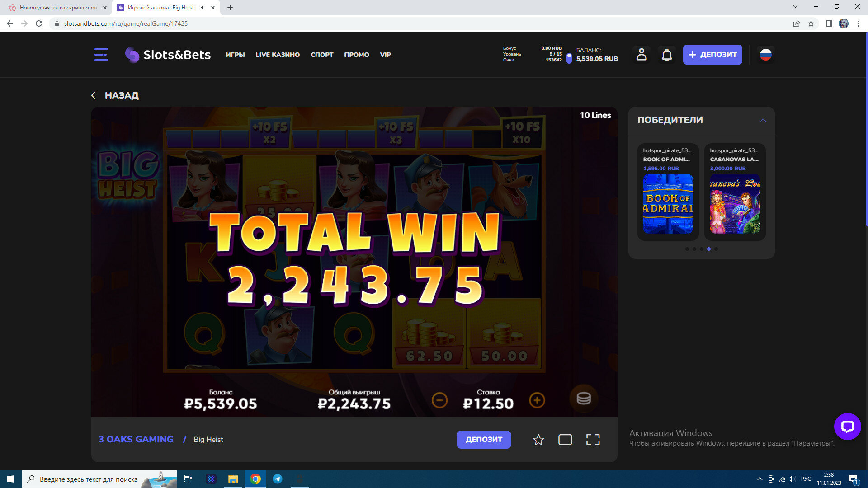The width and height of the screenshot is (868, 488).
Task: Enter fullscreen game mode
Action: click(593, 440)
